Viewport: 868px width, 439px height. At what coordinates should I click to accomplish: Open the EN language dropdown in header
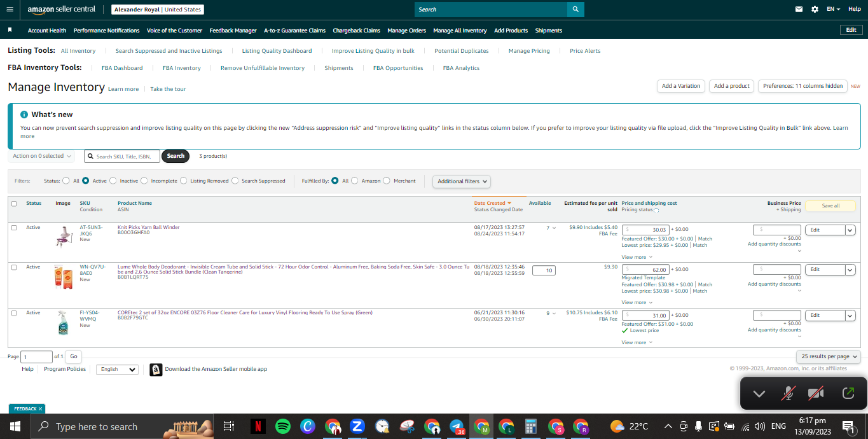[x=833, y=10]
